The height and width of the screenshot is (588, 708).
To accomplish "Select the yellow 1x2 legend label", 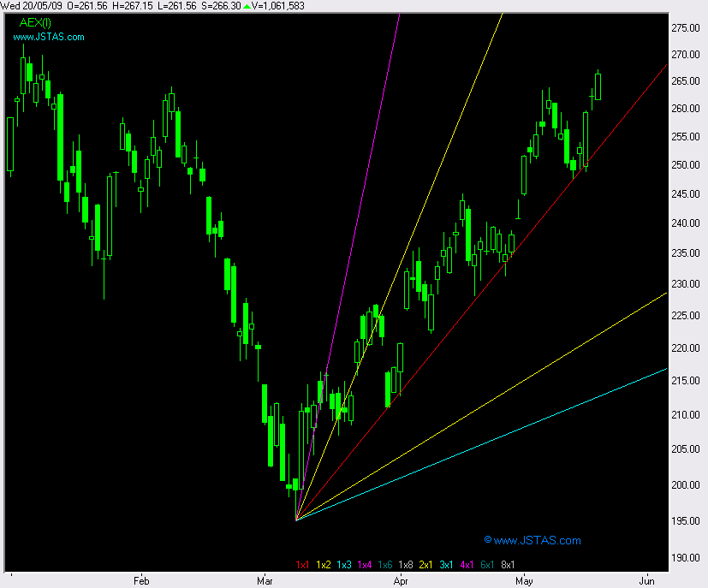I will [324, 565].
